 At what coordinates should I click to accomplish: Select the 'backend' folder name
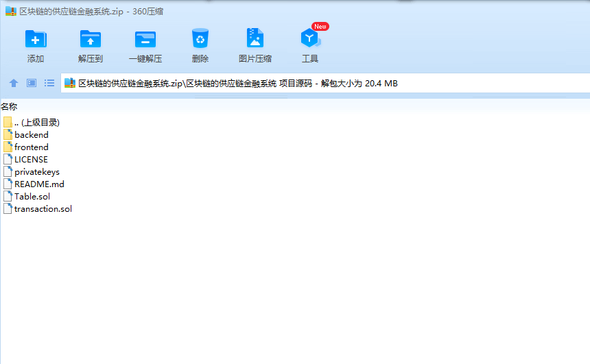(32, 134)
